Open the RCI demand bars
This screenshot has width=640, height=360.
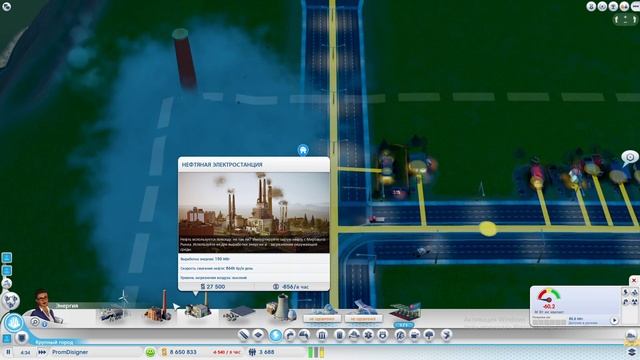(x=316, y=352)
